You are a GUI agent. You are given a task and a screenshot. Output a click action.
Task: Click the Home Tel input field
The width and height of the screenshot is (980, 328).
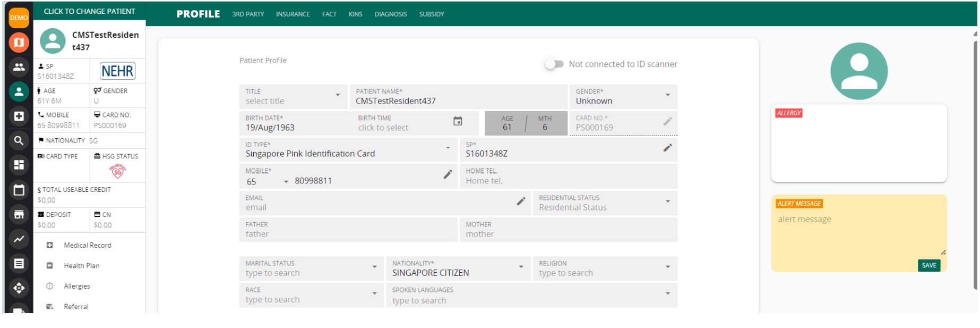point(569,176)
